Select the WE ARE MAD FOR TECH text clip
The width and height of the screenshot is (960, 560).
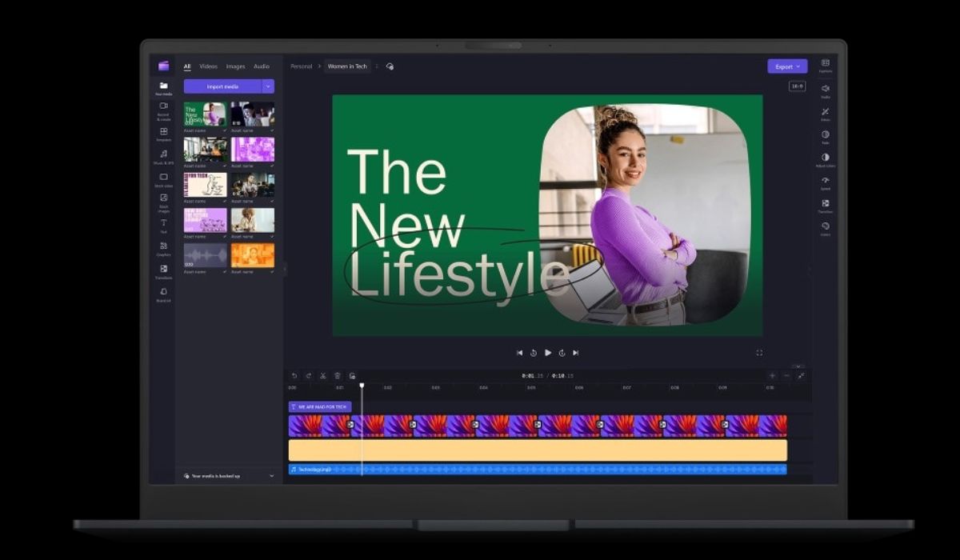(x=320, y=406)
